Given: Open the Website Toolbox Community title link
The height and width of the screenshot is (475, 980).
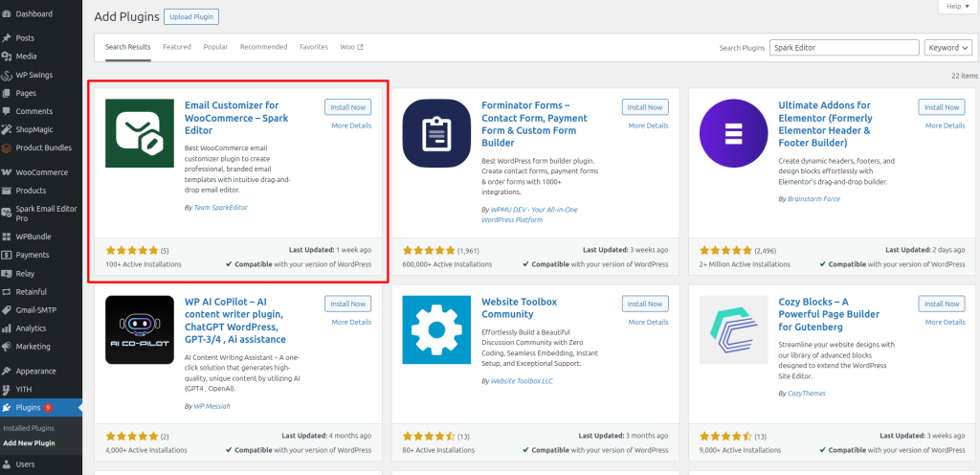Looking at the screenshot, I should tap(520, 307).
